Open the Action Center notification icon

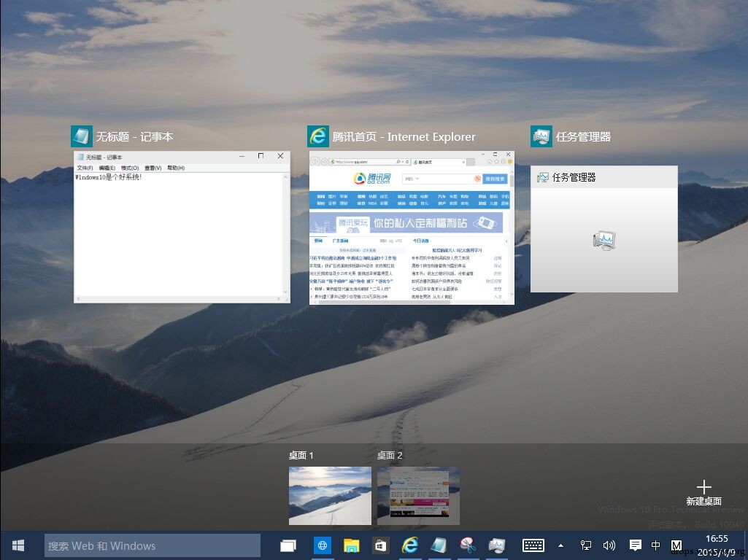coord(635,545)
